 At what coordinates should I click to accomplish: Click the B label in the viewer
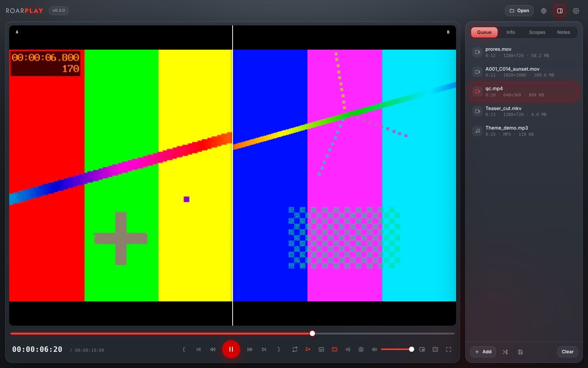tap(448, 32)
